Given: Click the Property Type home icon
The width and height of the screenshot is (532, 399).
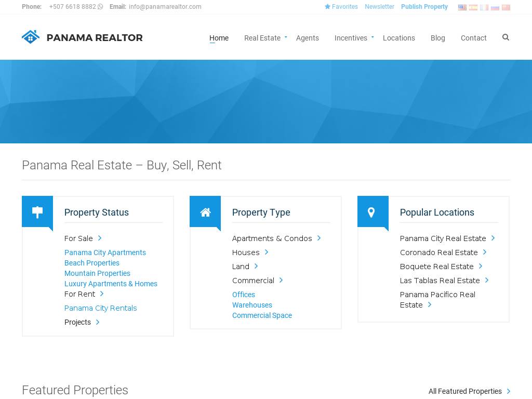Looking at the screenshot, I should 205,212.
